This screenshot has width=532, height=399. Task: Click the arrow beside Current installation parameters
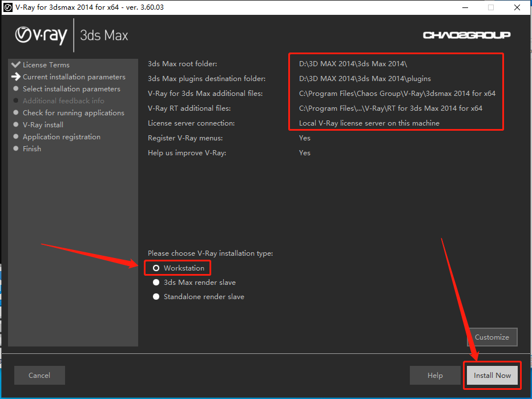15,76
